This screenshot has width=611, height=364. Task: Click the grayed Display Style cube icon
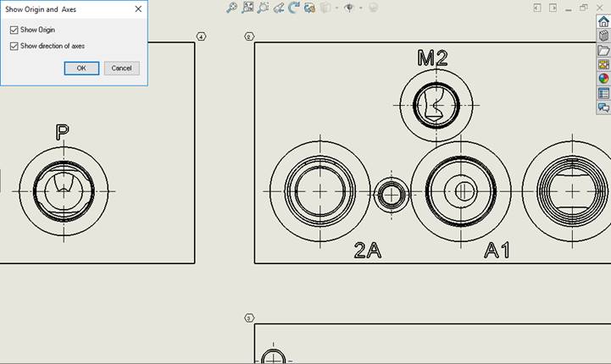325,8
